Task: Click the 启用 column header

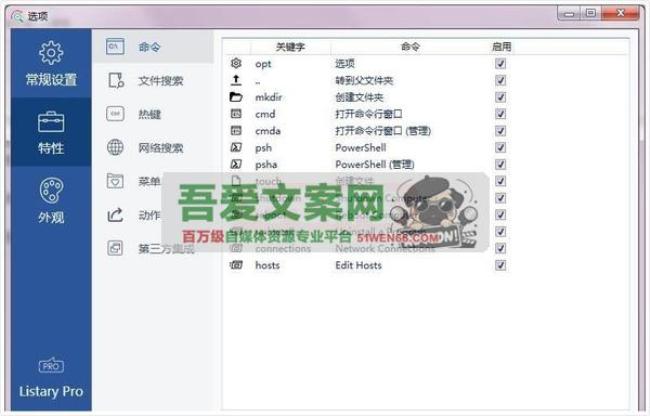Action: [x=501, y=46]
